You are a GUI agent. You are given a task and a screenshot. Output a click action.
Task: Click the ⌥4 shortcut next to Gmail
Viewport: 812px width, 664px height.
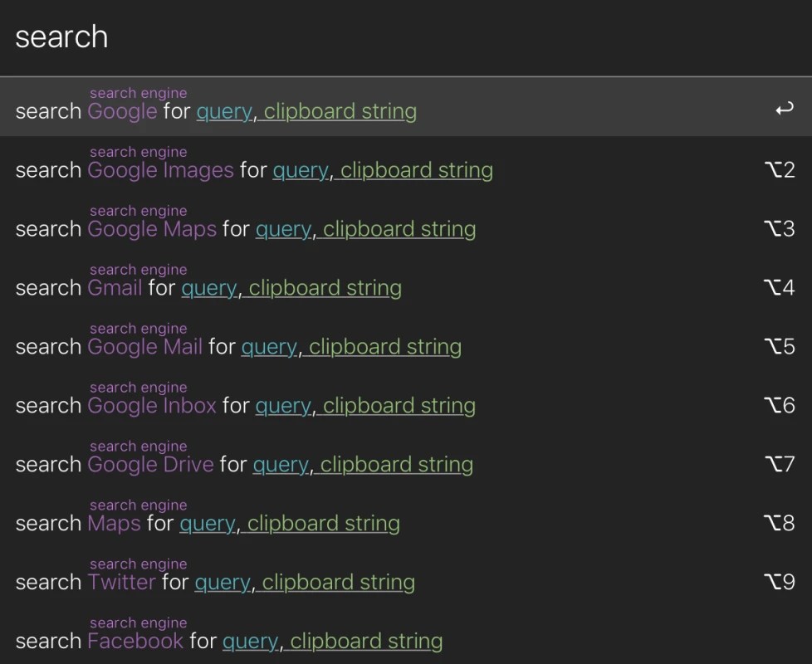[x=780, y=287]
